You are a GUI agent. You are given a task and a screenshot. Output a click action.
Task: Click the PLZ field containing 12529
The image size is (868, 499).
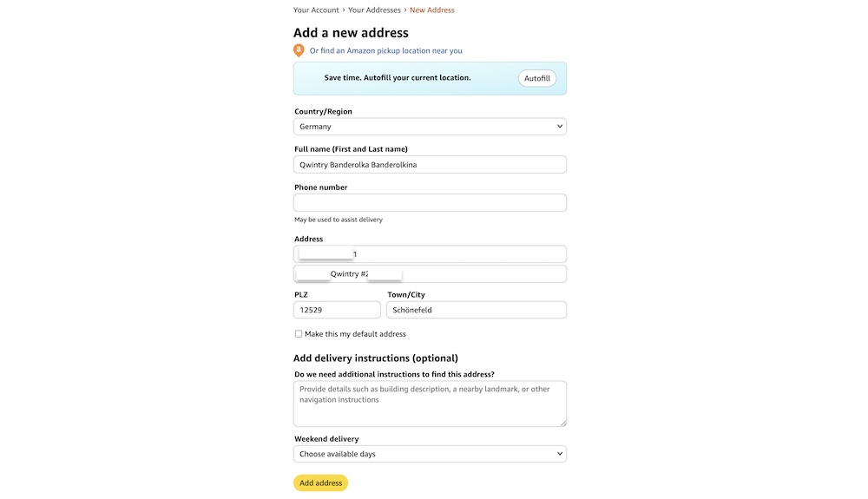coord(337,310)
